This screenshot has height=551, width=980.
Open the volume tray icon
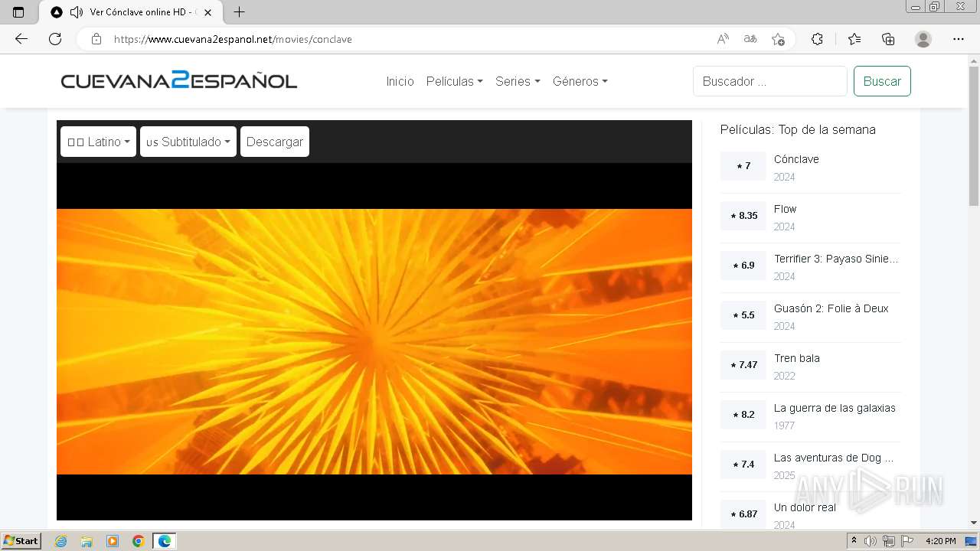[871, 541]
